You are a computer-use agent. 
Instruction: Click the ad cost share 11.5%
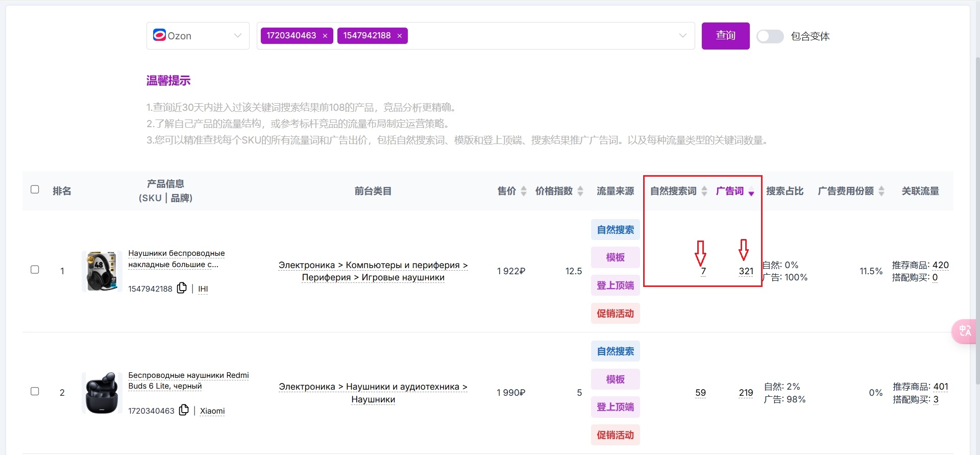(871, 271)
